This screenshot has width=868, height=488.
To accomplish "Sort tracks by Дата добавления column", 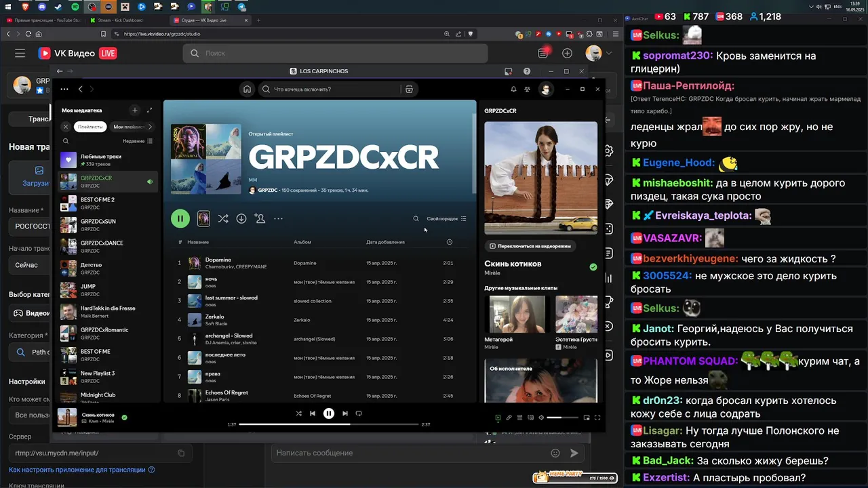I will tap(385, 242).
